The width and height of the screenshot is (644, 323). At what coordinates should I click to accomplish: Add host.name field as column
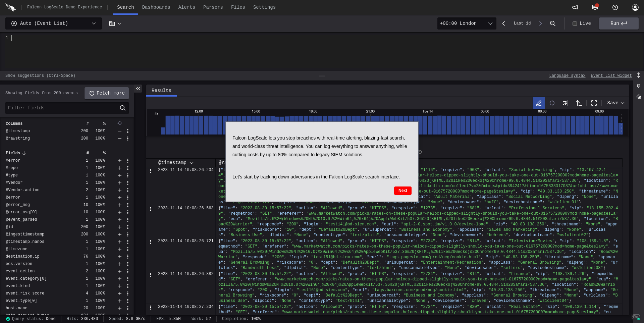[x=120, y=308]
